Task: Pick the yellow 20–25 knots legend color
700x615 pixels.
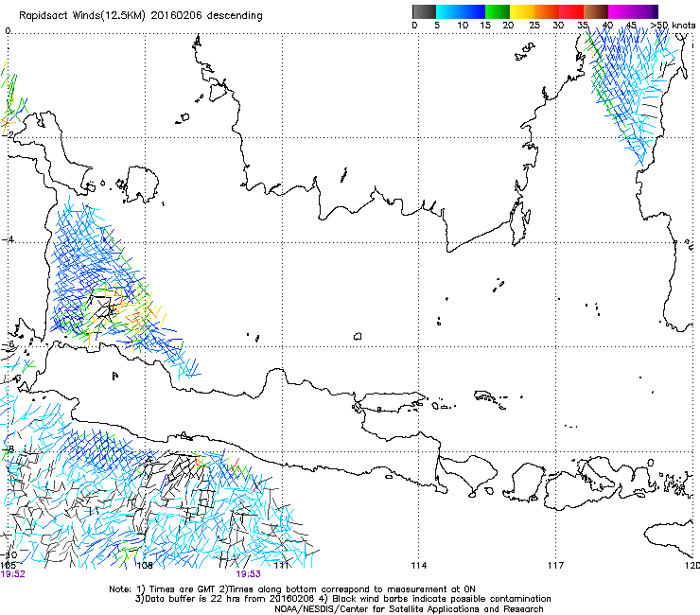Action: click(522, 11)
